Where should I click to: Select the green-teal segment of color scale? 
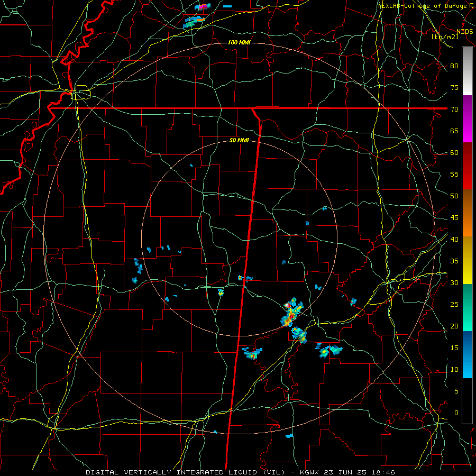point(467,307)
